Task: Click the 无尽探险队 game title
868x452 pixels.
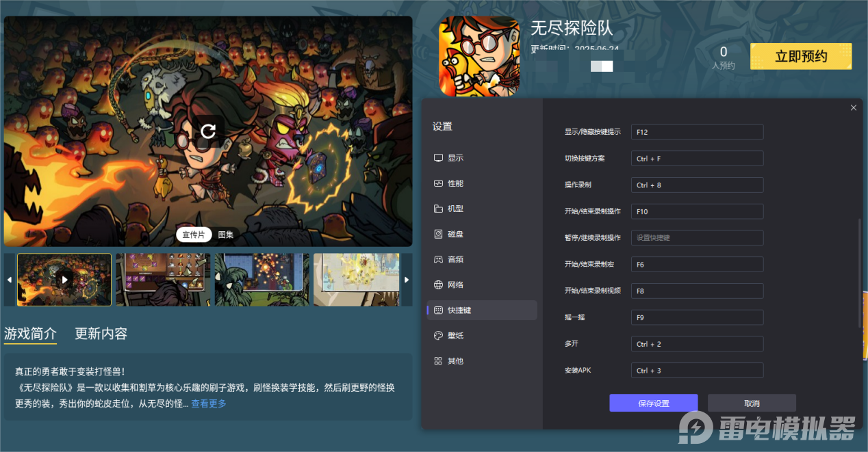Action: point(572,28)
